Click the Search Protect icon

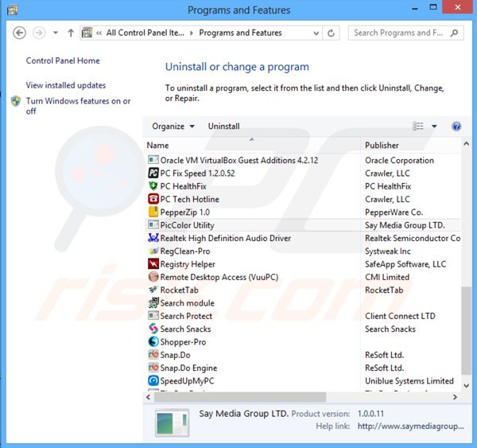pos(153,316)
